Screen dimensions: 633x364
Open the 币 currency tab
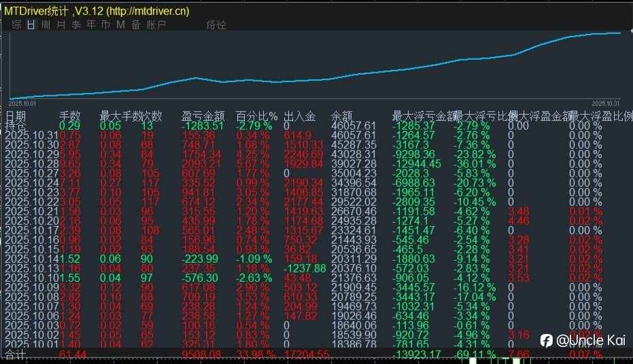pos(105,24)
